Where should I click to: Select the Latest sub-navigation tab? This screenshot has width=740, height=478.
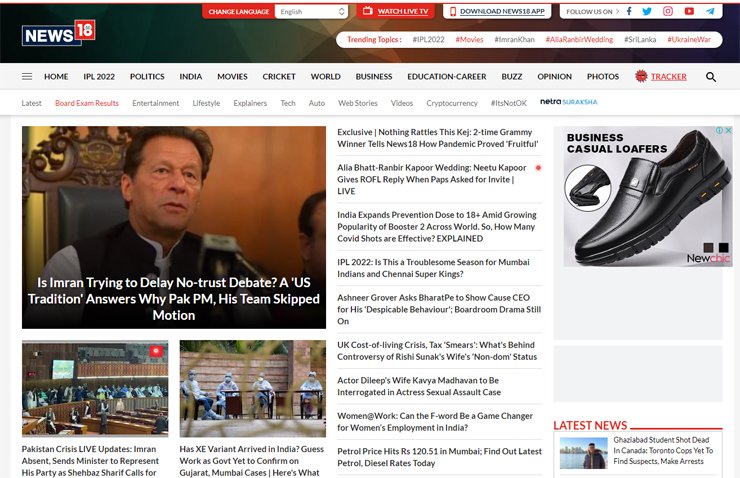tap(31, 103)
